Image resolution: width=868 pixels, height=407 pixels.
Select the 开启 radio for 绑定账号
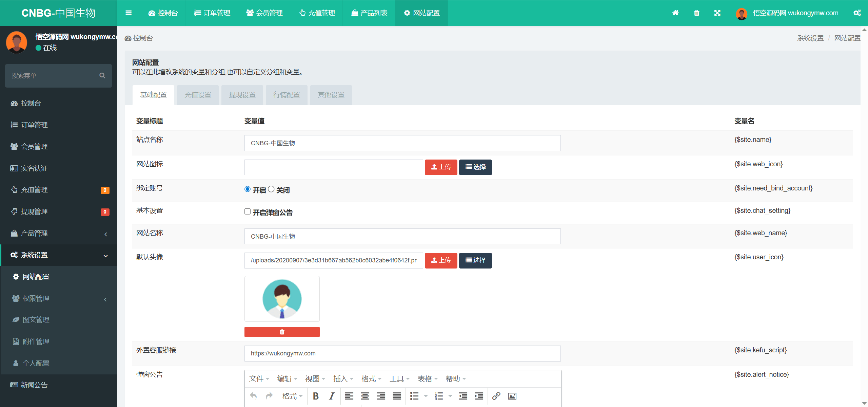[248, 189]
